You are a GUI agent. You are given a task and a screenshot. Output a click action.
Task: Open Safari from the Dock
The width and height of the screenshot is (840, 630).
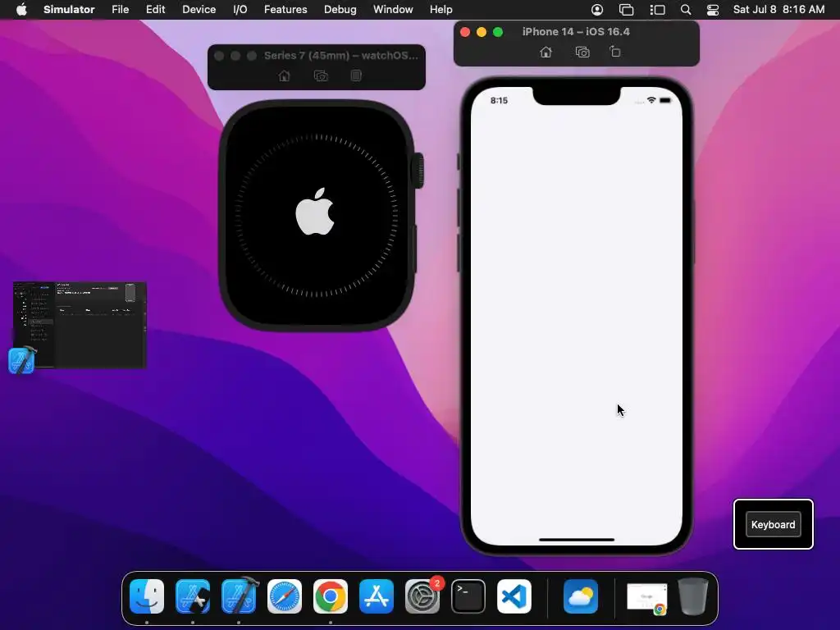pyautogui.click(x=285, y=596)
